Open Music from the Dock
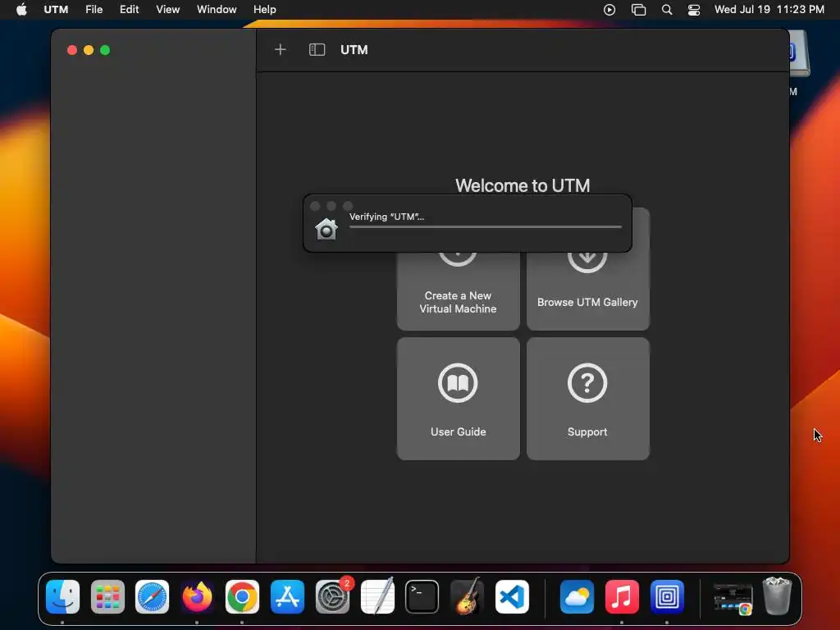Screen dimensions: 840x630 (622, 596)
